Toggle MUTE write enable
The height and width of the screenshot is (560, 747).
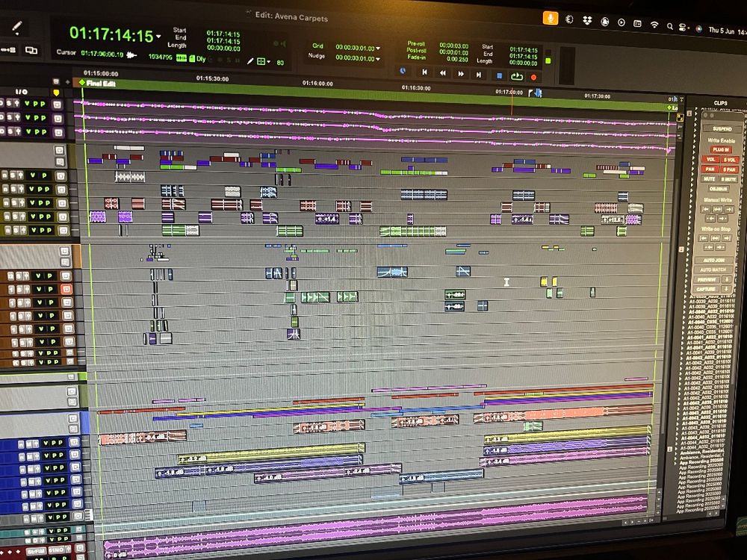(x=709, y=178)
